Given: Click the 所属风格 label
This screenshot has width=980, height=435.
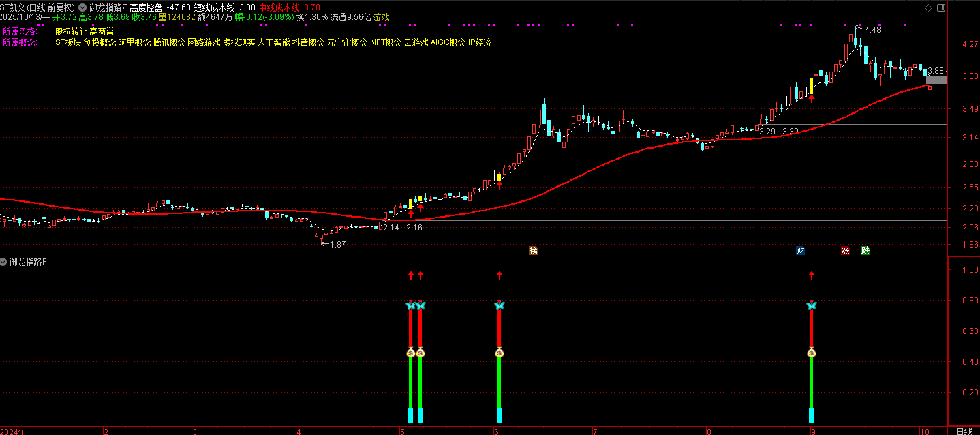Looking at the screenshot, I should tap(19, 31).
